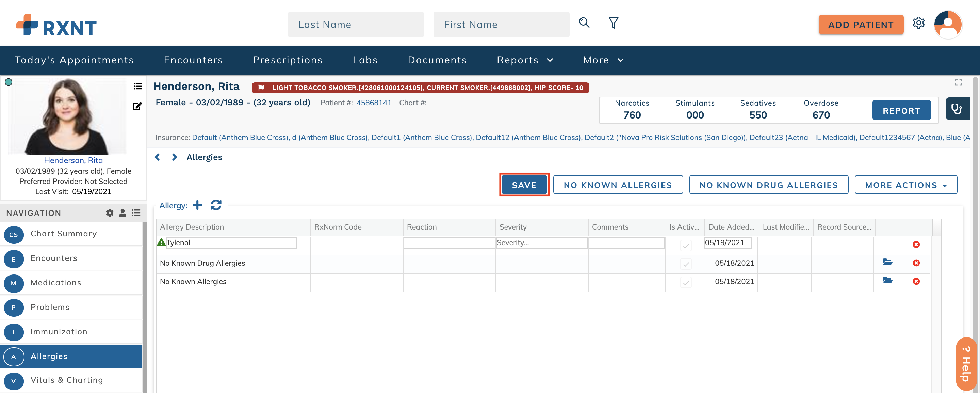Image resolution: width=980 pixels, height=393 pixels.
Task: Expand the More dropdown menu
Action: point(603,60)
